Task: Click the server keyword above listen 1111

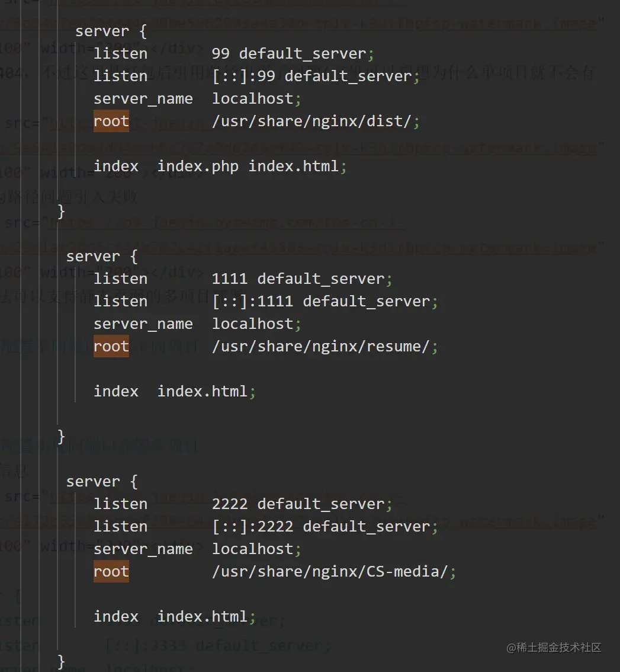Action: point(93,257)
